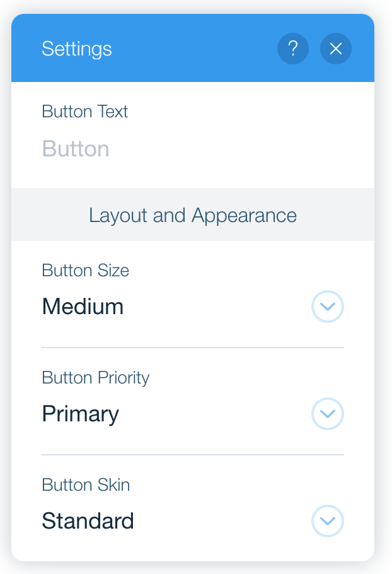
Task: Select the Standard skin value
Action: (88, 521)
